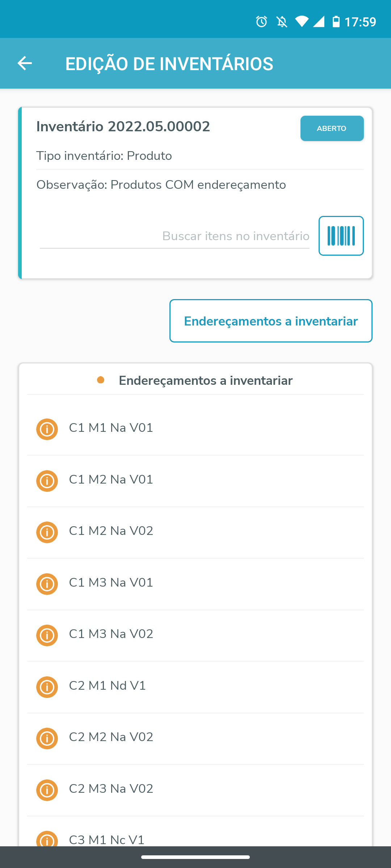Click the ABERTO status button

(332, 128)
